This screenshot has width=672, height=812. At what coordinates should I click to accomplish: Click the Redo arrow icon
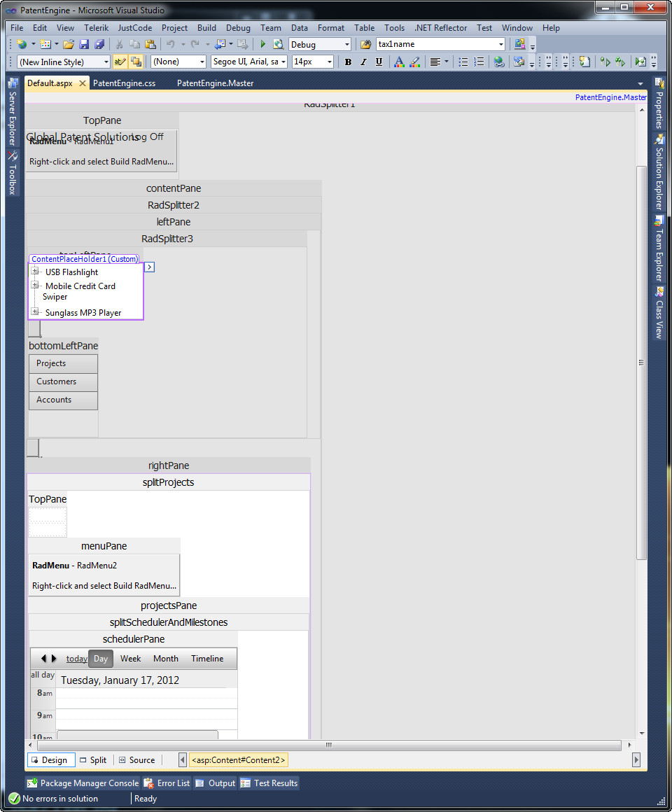coord(195,45)
